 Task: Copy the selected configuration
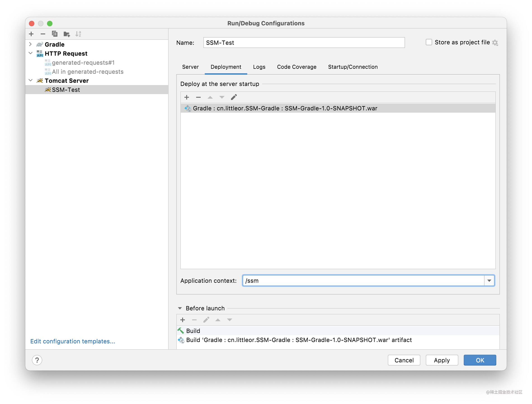pyautogui.click(x=55, y=34)
